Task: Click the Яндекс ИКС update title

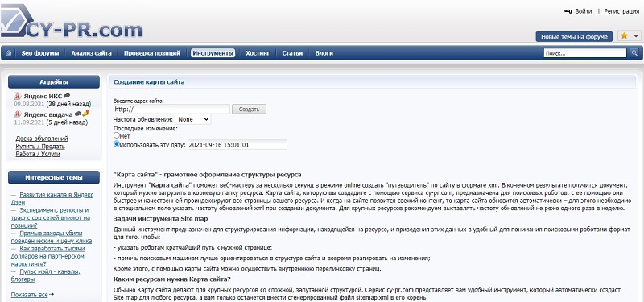Action: pos(43,96)
